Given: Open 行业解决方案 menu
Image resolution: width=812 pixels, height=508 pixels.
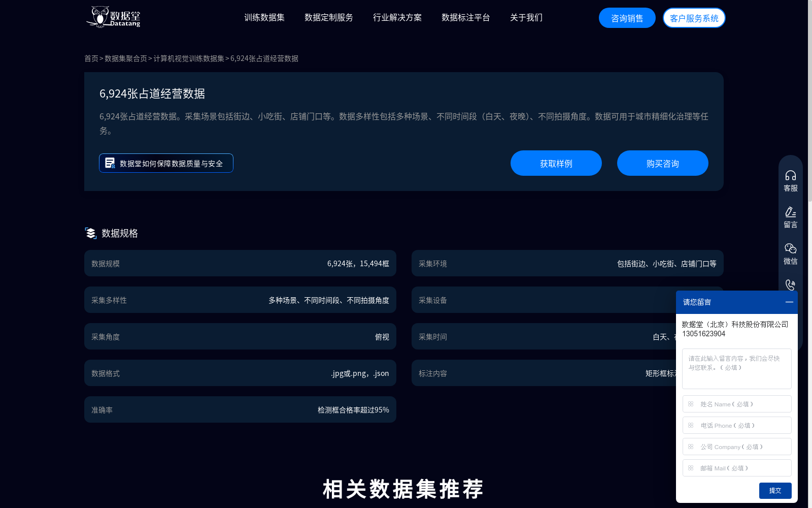Looking at the screenshot, I should click(x=397, y=18).
